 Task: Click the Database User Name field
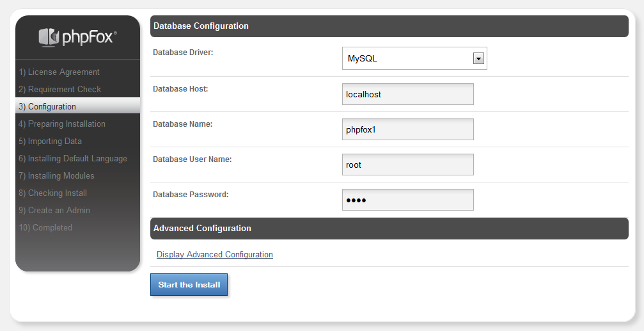tap(408, 165)
